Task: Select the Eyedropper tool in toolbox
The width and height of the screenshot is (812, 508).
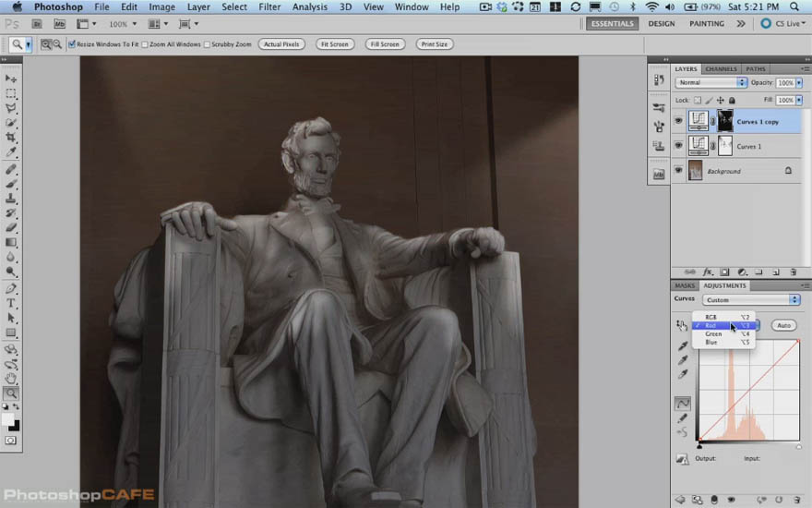Action: click(x=10, y=151)
